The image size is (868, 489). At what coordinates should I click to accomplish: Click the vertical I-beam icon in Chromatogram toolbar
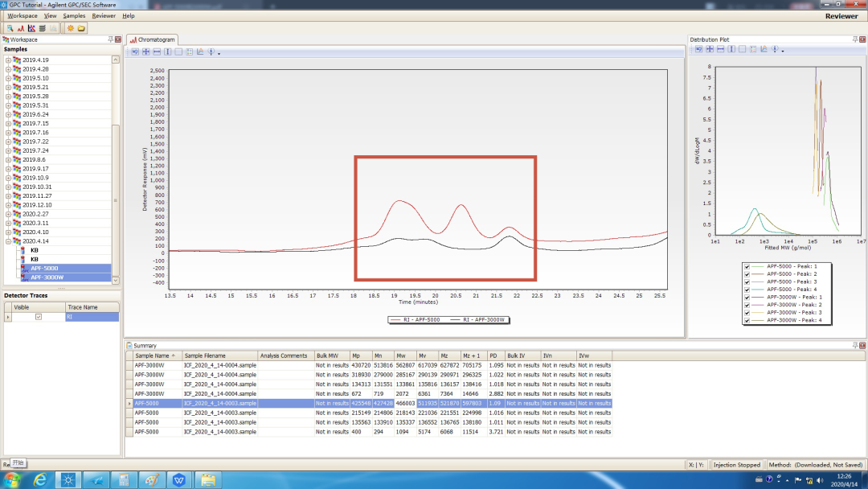click(168, 51)
